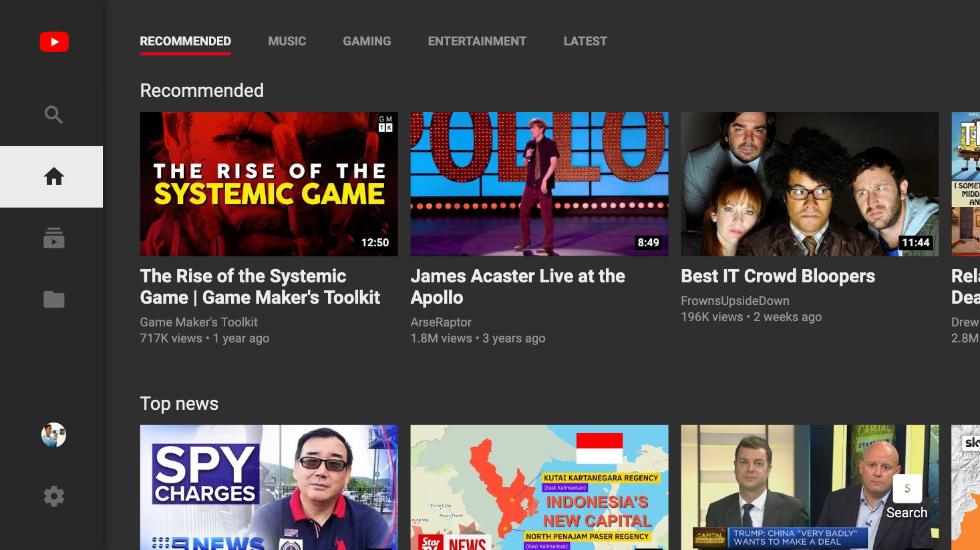The height and width of the screenshot is (550, 980).
Task: Open 'Best IT Crowd Bloopers' video title
Action: (777, 276)
